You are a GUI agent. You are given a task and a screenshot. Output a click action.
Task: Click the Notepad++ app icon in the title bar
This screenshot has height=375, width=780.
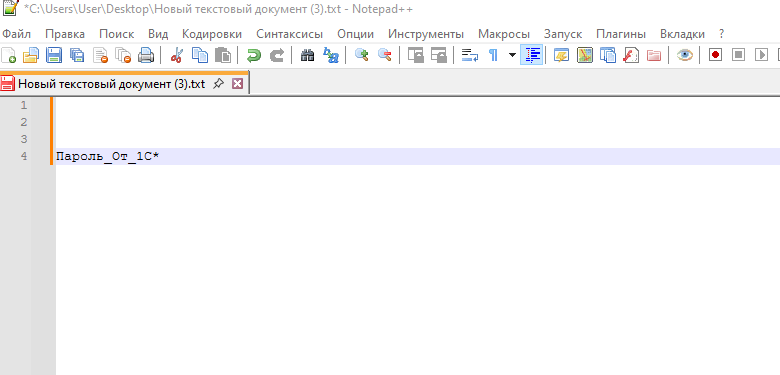[x=9, y=8]
